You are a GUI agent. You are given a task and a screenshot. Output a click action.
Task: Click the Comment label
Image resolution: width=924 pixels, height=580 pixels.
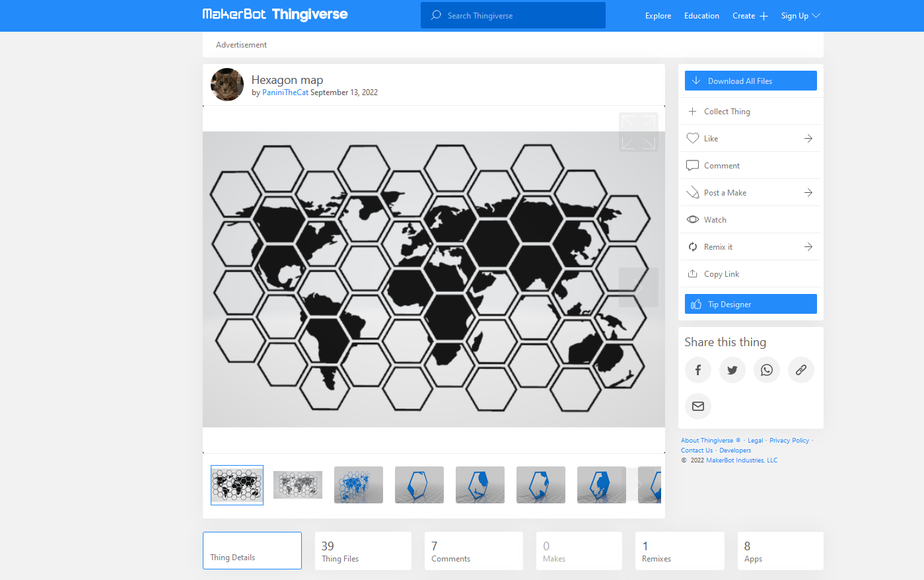(722, 166)
